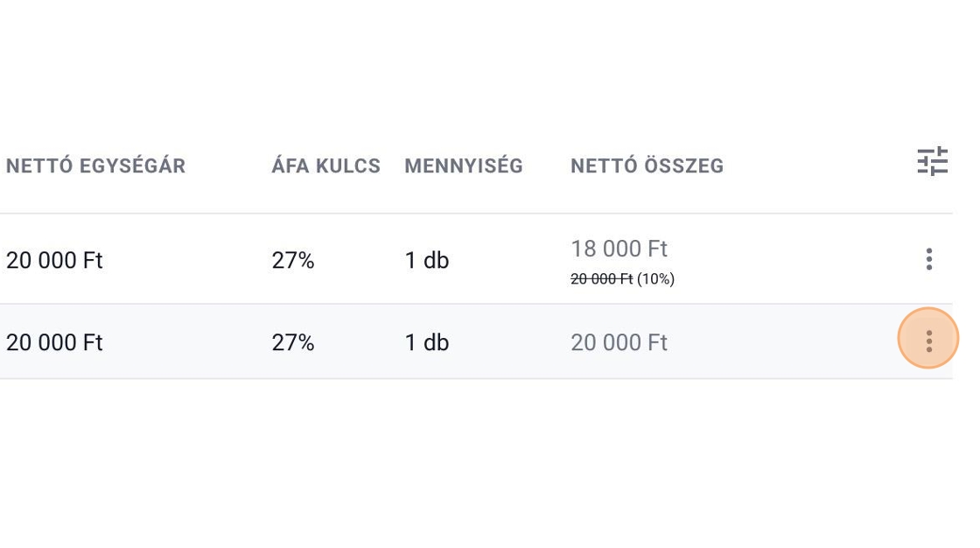Click second row's 20 000 Ft net total
The image size is (980, 548).
pos(619,342)
